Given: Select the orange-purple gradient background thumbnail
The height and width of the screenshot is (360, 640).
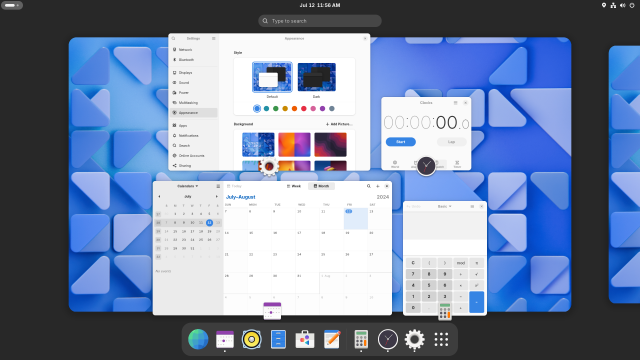Looking at the screenshot, I should [x=294, y=144].
